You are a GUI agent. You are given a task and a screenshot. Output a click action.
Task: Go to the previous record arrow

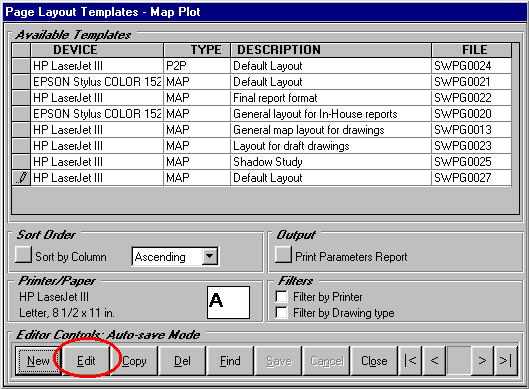tap(434, 361)
